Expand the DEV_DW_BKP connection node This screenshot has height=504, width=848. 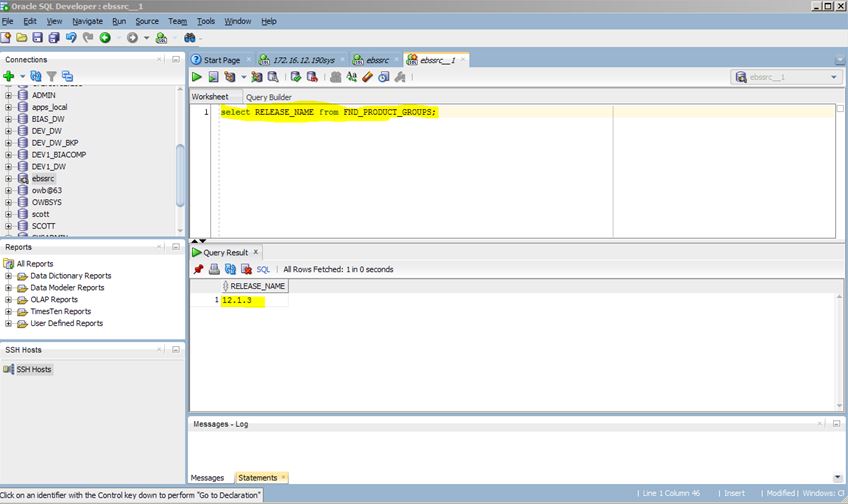tap(8, 143)
